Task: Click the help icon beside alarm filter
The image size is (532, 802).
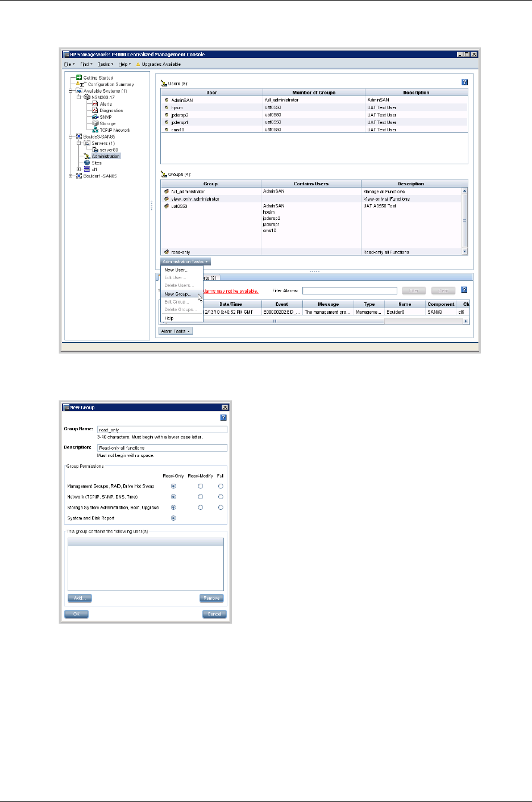Action: pos(464,290)
